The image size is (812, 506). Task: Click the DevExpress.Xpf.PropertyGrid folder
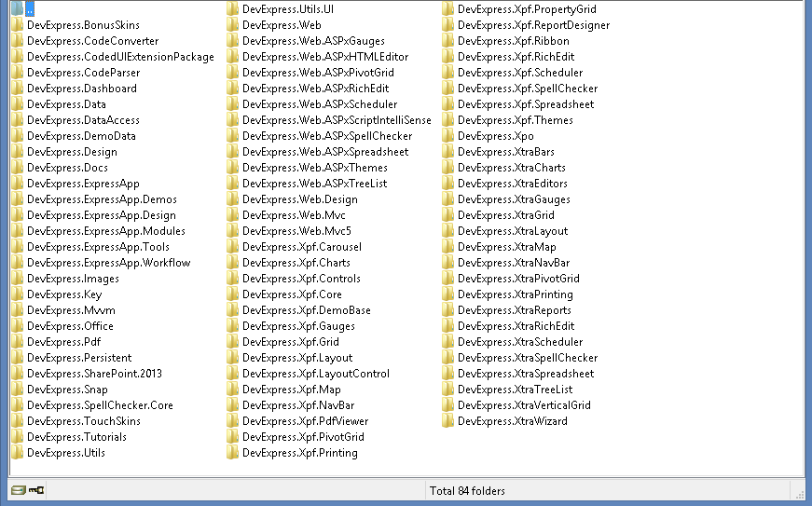(x=527, y=9)
